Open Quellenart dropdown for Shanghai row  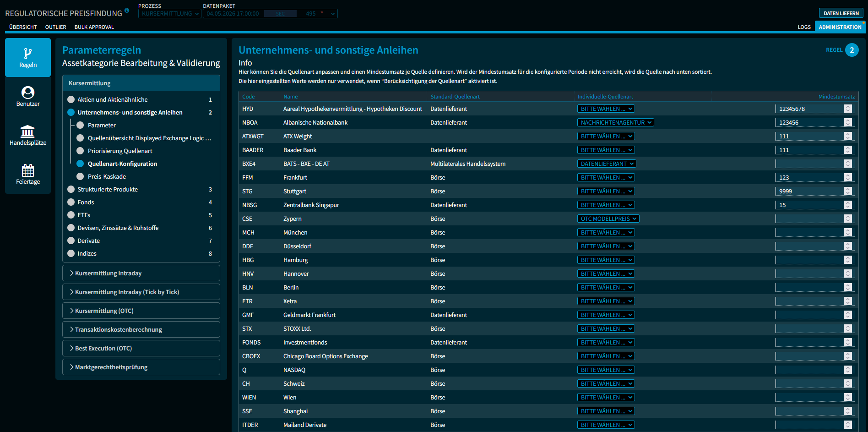606,411
